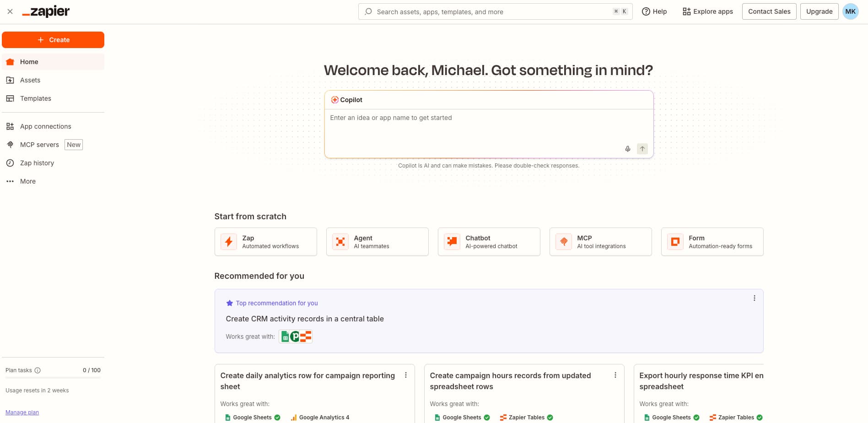
Task: Click the Plan tasks info icon
Action: point(38,370)
